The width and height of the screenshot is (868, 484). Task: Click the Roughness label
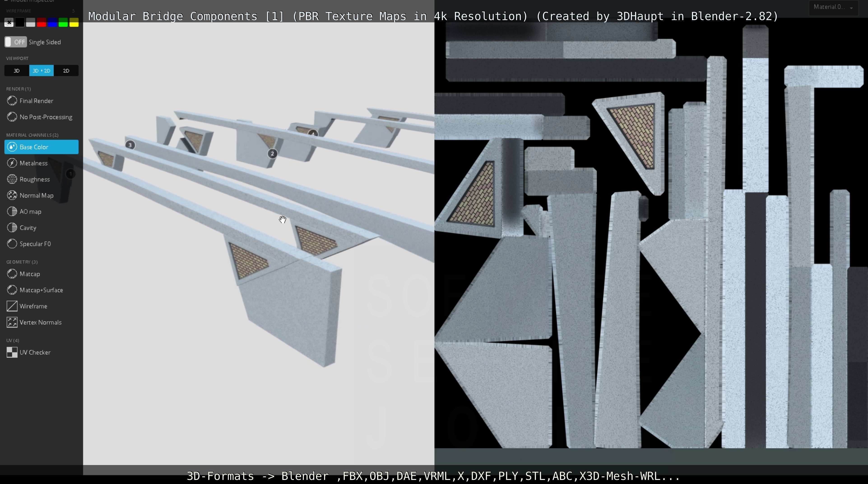pos(35,180)
